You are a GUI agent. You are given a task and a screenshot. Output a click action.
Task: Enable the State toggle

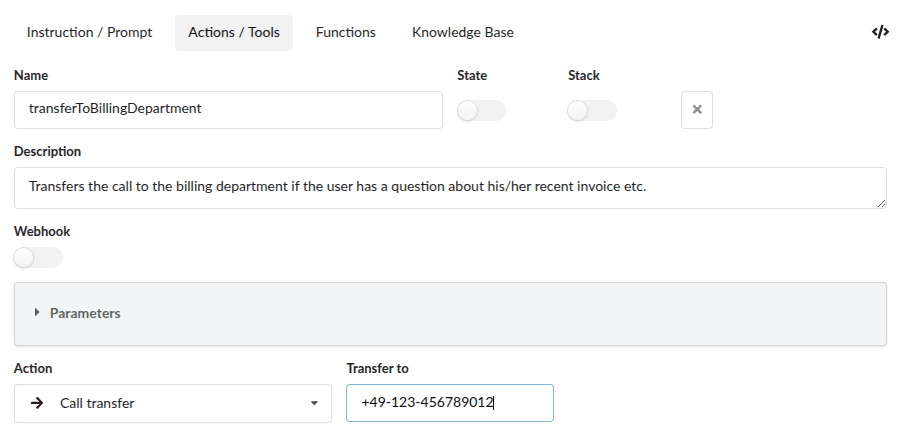[481, 111]
